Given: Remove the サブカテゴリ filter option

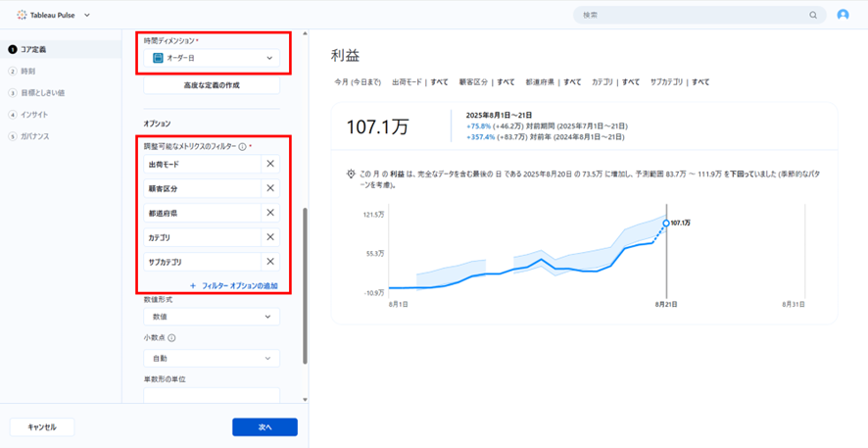Looking at the screenshot, I should [270, 262].
